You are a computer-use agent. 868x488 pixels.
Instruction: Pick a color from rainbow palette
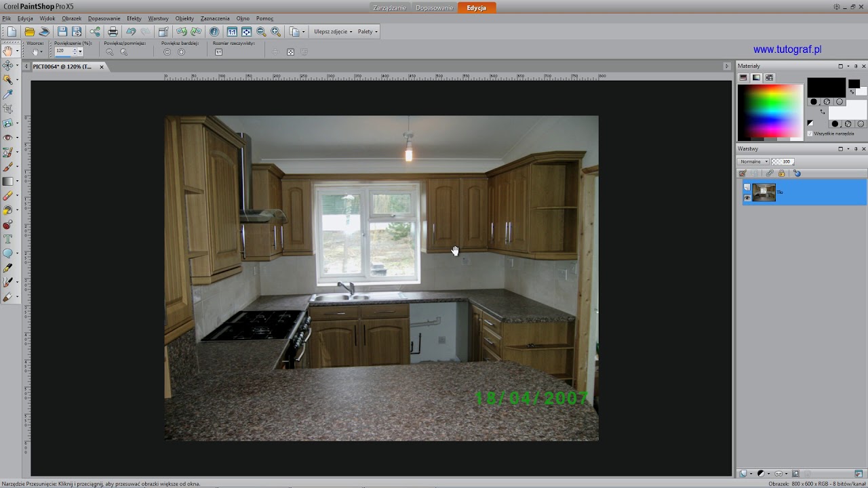pyautogui.click(x=770, y=112)
